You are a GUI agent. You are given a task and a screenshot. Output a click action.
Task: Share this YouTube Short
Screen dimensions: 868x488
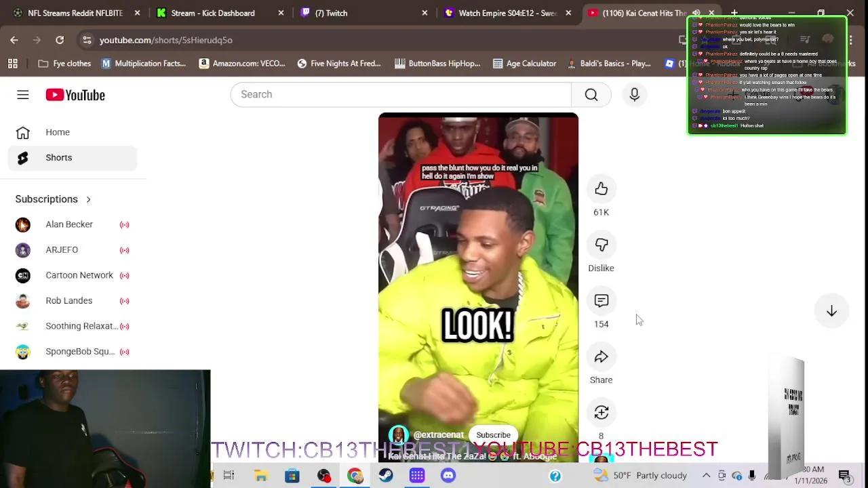pyautogui.click(x=601, y=357)
